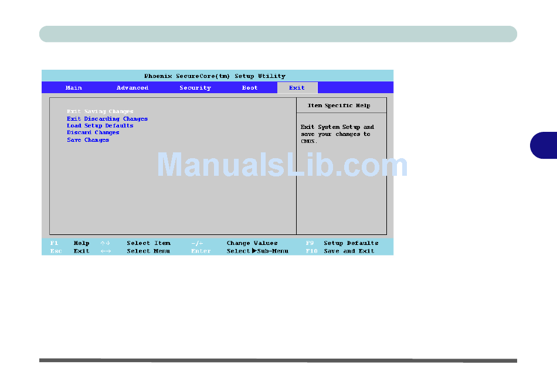Click the Enter key label
Viewport: 557px width, 392px height.
coord(201,251)
